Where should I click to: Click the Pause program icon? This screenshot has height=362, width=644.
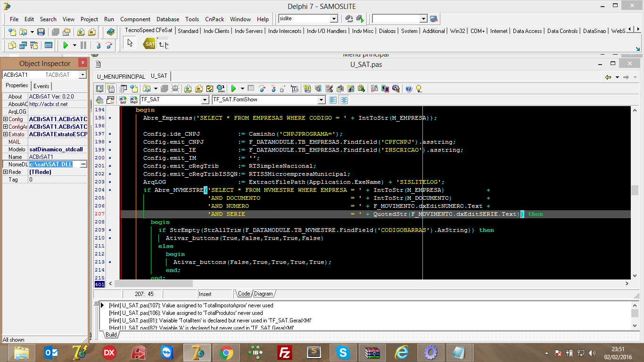tap(83, 45)
